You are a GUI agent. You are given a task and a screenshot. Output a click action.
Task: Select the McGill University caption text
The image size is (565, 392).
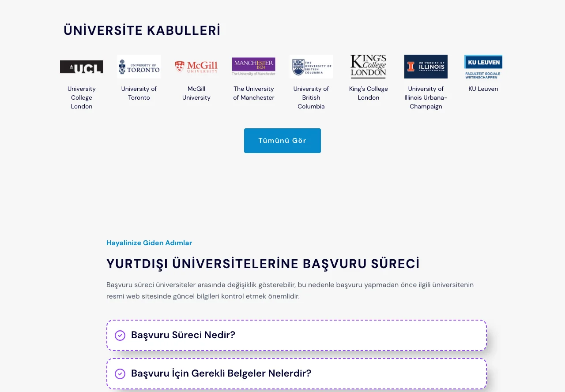(196, 93)
